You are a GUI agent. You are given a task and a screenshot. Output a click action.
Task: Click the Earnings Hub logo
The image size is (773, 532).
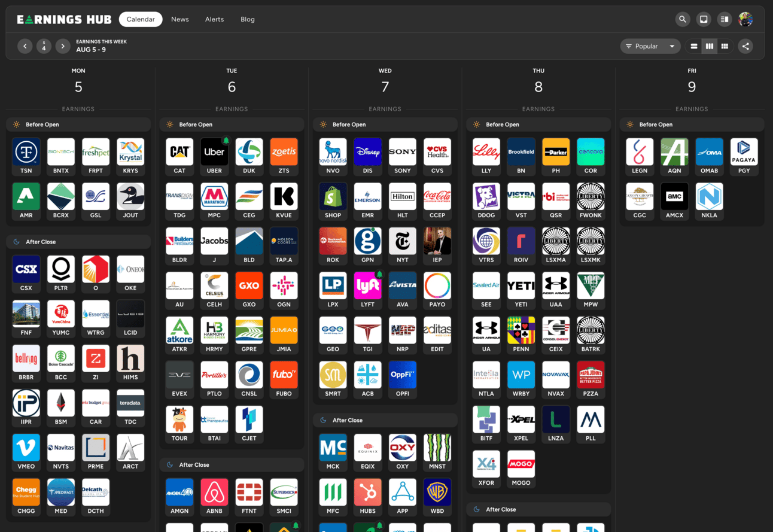[x=64, y=19]
